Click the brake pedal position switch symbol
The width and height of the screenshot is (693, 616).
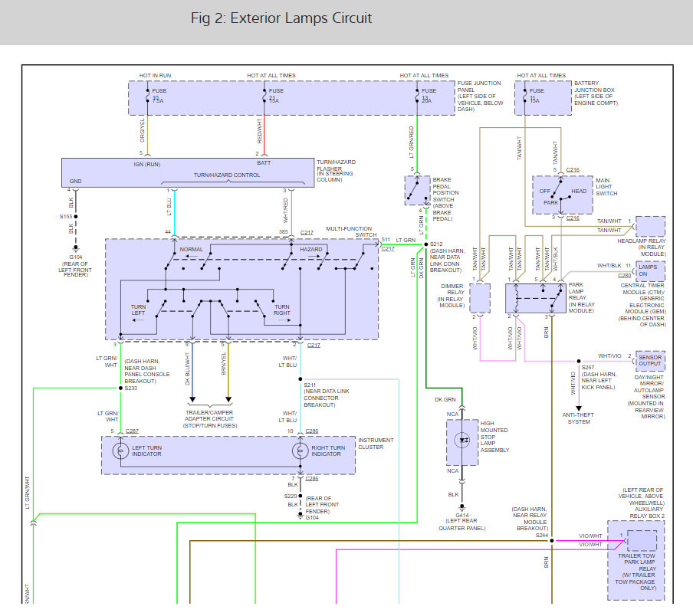tap(417, 190)
